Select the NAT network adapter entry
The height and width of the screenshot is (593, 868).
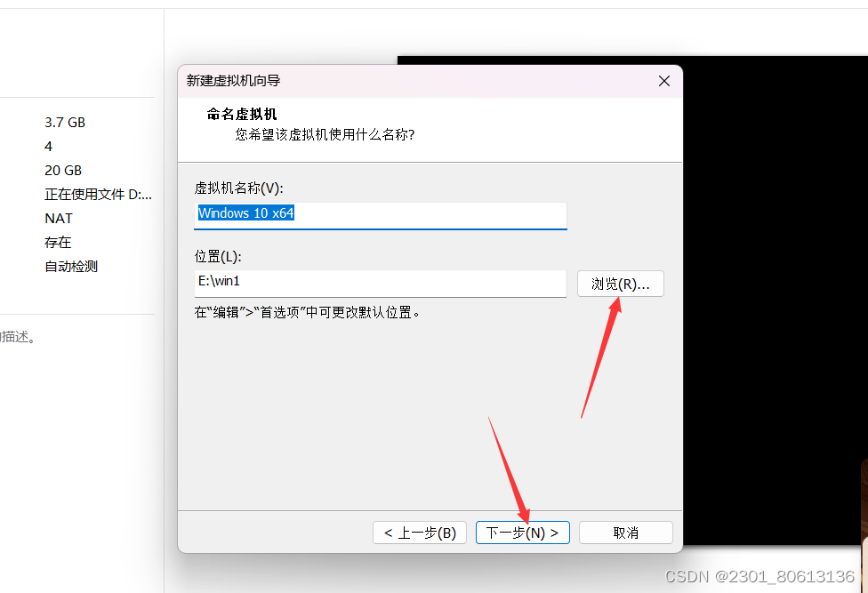click(59, 219)
